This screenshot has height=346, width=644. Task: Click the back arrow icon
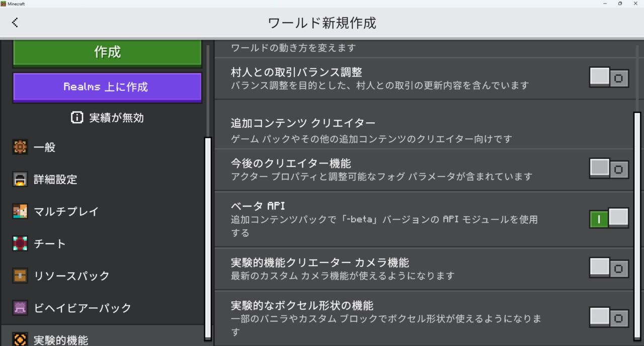[x=15, y=23]
